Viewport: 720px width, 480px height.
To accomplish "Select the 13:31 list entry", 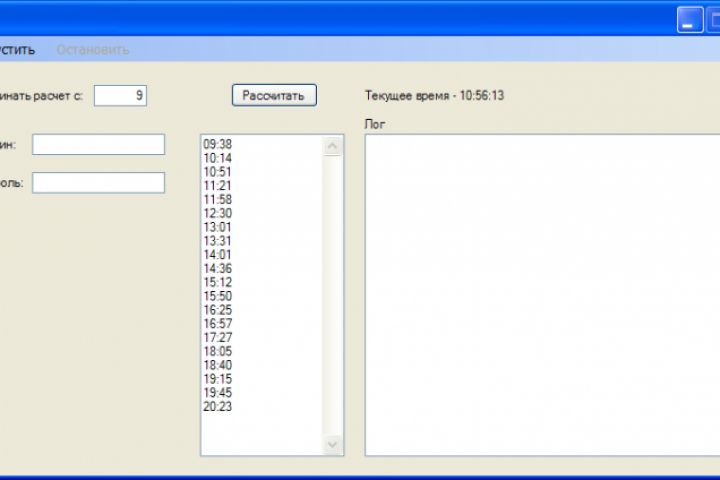I will [218, 241].
